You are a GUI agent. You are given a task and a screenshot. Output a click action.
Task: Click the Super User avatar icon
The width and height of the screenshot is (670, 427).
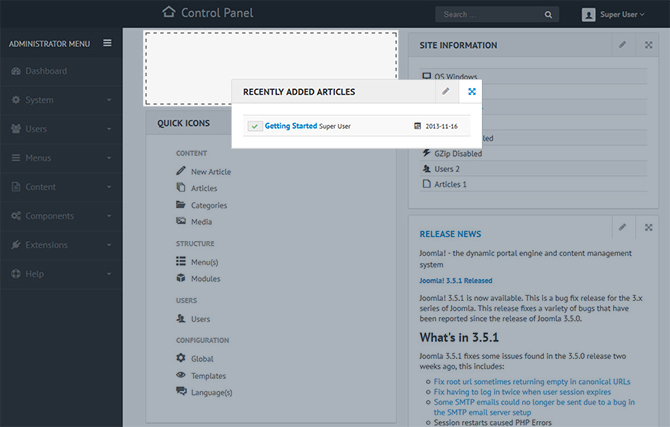tap(588, 15)
